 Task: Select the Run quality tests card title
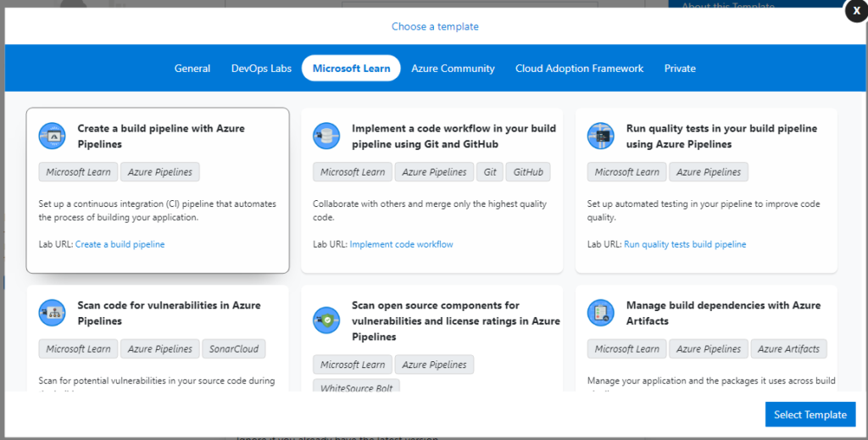(722, 136)
